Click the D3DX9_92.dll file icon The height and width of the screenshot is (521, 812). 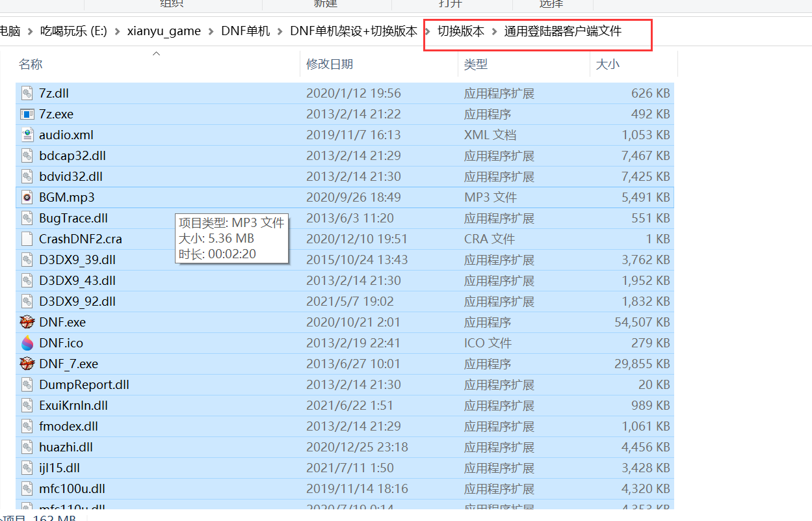pyautogui.click(x=27, y=301)
